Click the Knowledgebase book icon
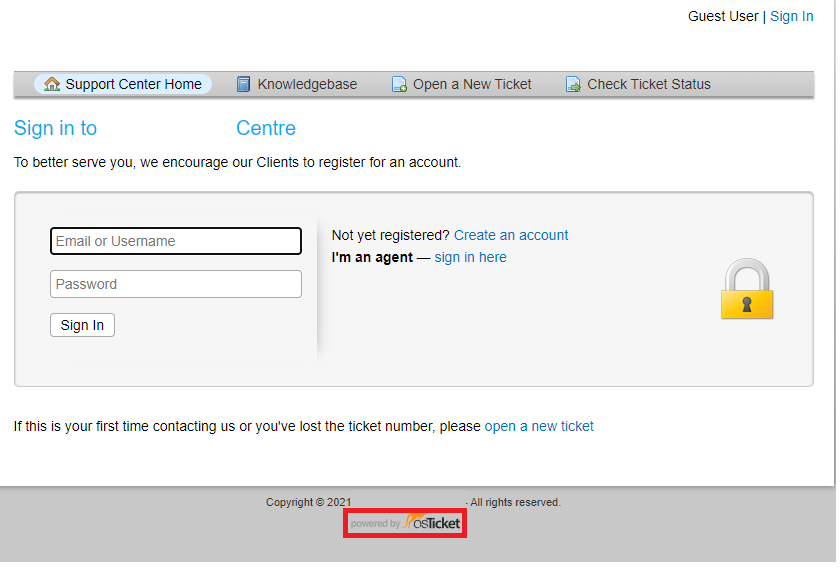840x568 pixels. coord(244,84)
